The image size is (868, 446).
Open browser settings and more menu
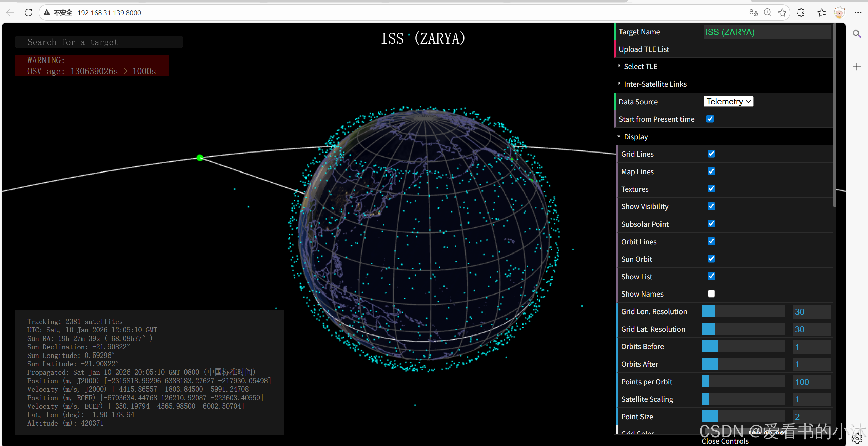click(858, 13)
